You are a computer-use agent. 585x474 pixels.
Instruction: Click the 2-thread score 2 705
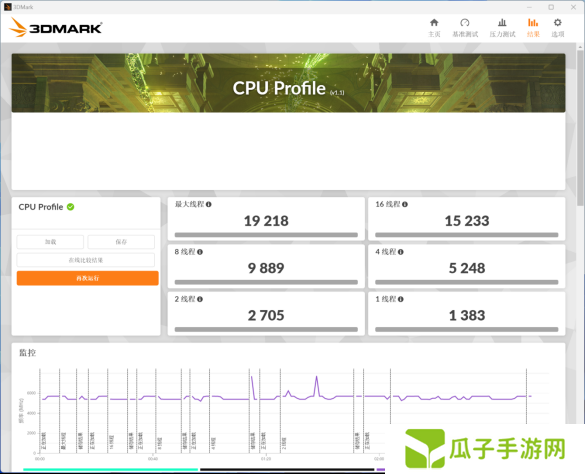tap(266, 315)
